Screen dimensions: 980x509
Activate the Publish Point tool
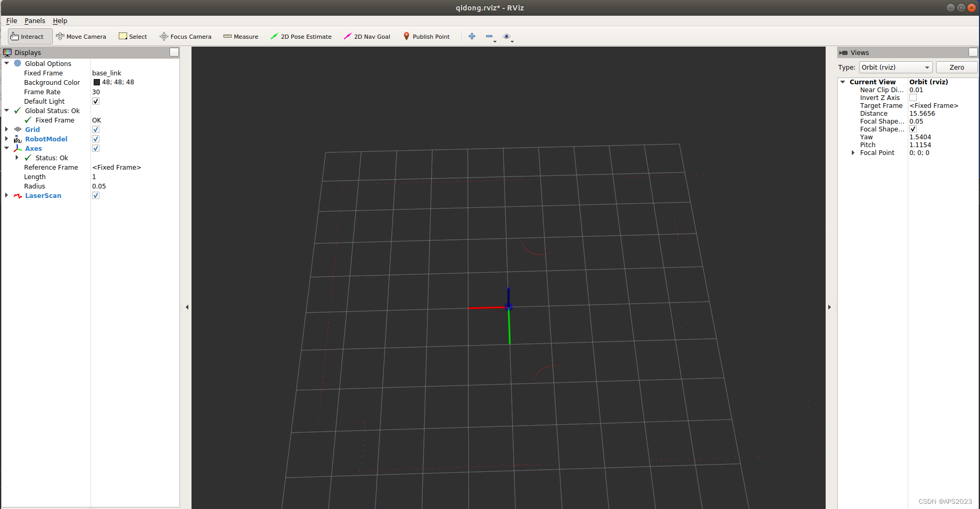click(426, 37)
